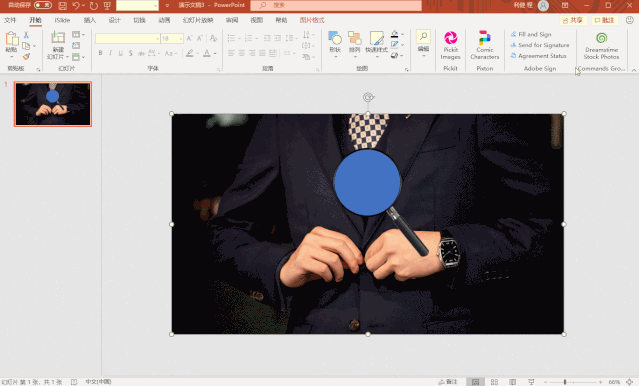Open the Arrange objects icon

coord(355,38)
